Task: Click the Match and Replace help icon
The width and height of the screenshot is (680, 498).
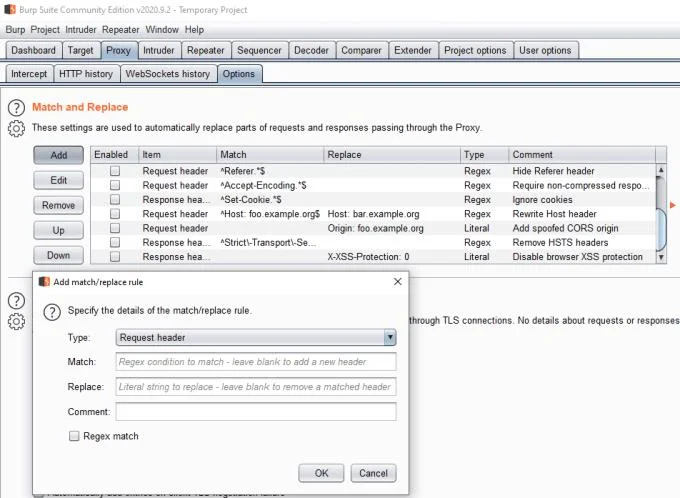Action: (16, 108)
